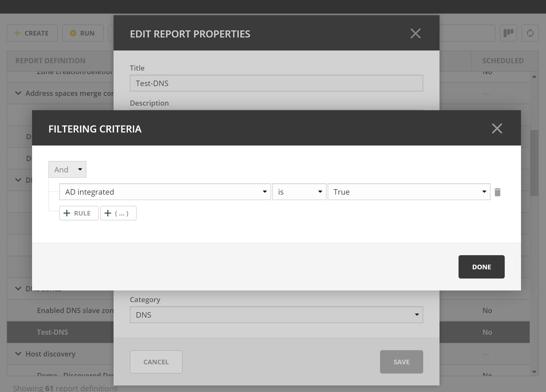Collapse the Address spaces merge group
The height and width of the screenshot is (392, 546).
pyautogui.click(x=18, y=93)
